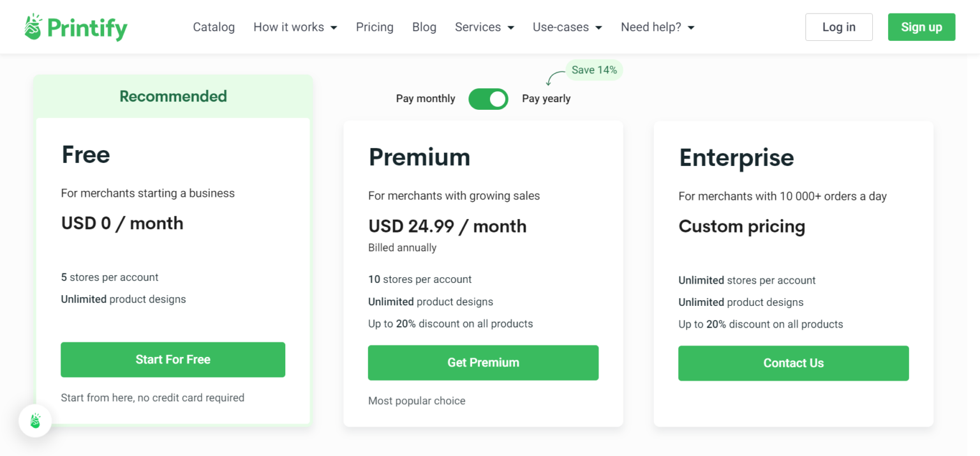Open the Need help? dropdown arrow
Image resolution: width=980 pixels, height=456 pixels.
[x=691, y=27]
